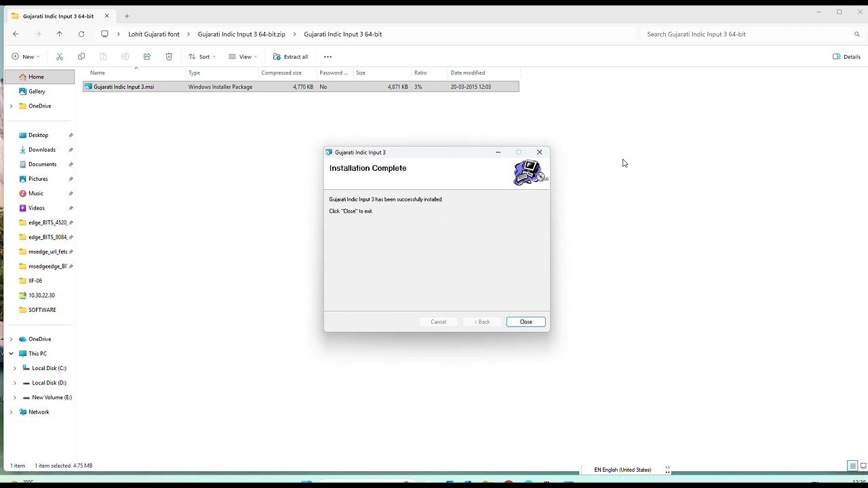The height and width of the screenshot is (488, 868).
Task: Open a new File Explorer tab
Action: [x=127, y=16]
